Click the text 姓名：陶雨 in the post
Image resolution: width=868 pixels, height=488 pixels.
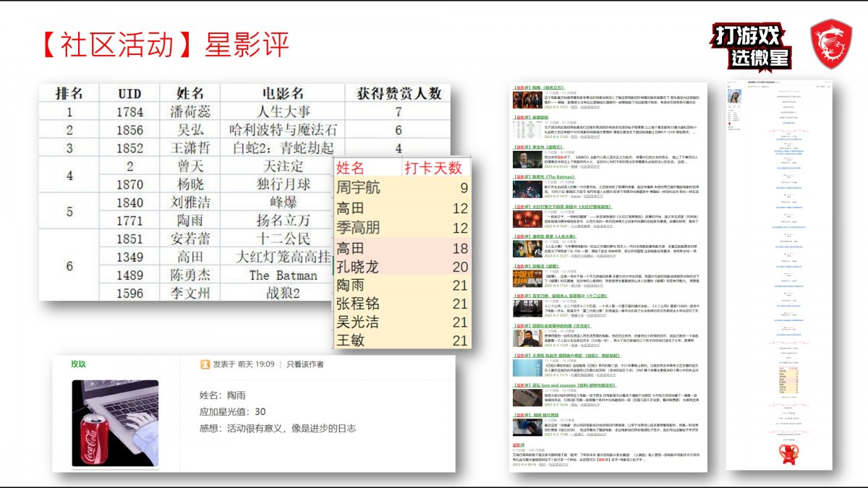click(223, 395)
